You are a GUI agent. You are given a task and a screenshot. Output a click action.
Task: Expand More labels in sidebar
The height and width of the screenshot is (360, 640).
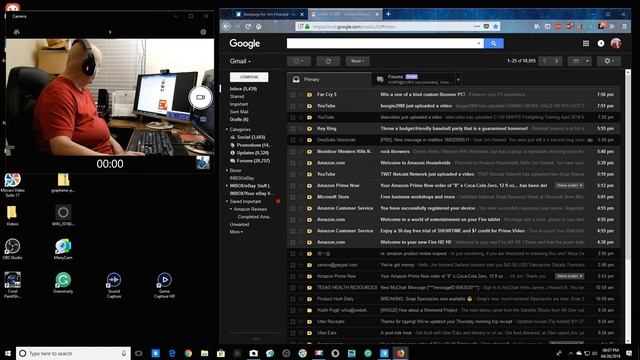[236, 232]
